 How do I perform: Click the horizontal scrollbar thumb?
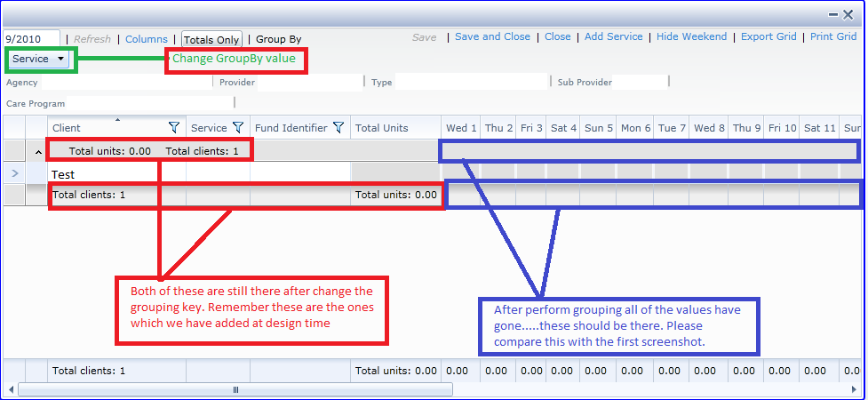coord(235,390)
